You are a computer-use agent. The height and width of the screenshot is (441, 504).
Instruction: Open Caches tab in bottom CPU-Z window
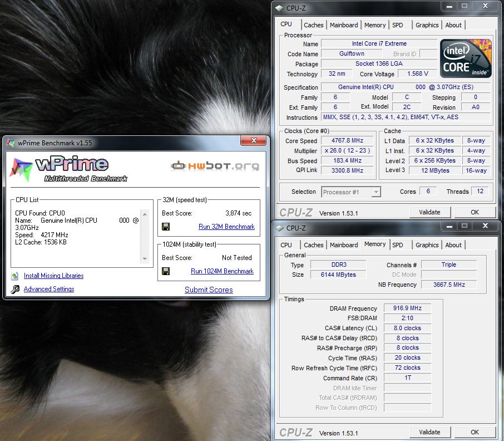(x=313, y=245)
